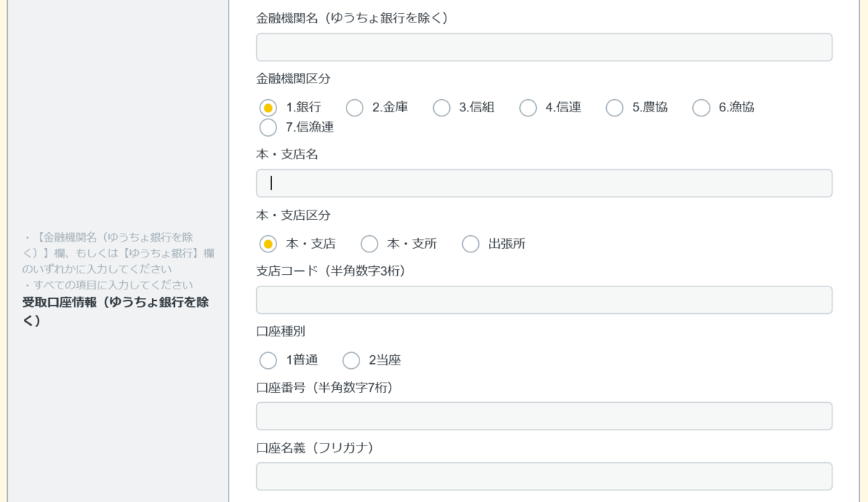Select the 本・支店 branch type
The image size is (868, 502).
[x=268, y=244]
